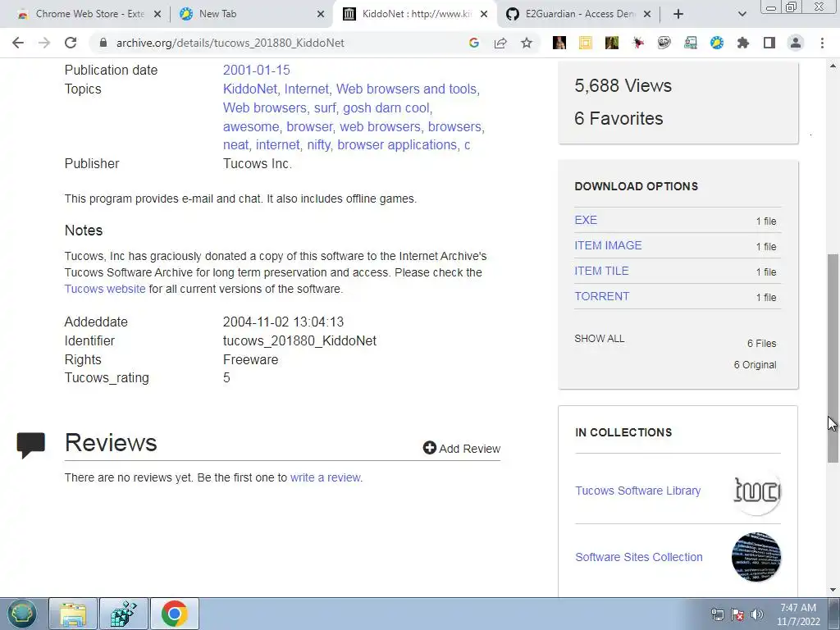Click the troll face extension icon

tap(664, 43)
